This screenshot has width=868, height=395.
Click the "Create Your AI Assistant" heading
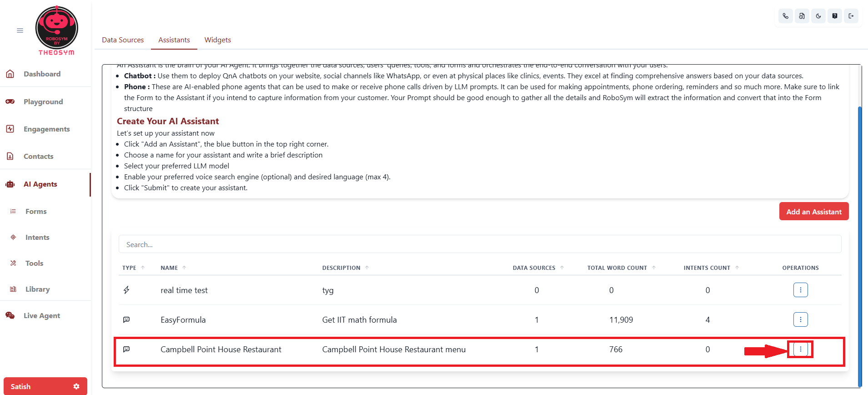coord(168,121)
